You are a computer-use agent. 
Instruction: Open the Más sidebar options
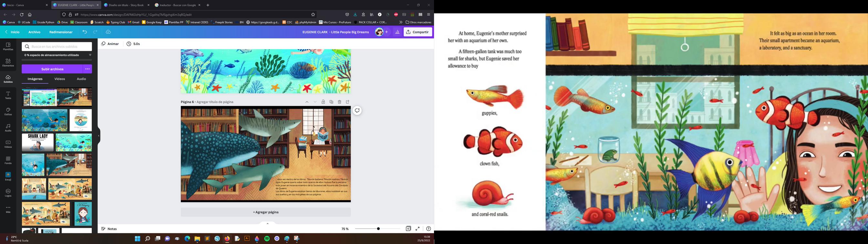click(x=8, y=209)
